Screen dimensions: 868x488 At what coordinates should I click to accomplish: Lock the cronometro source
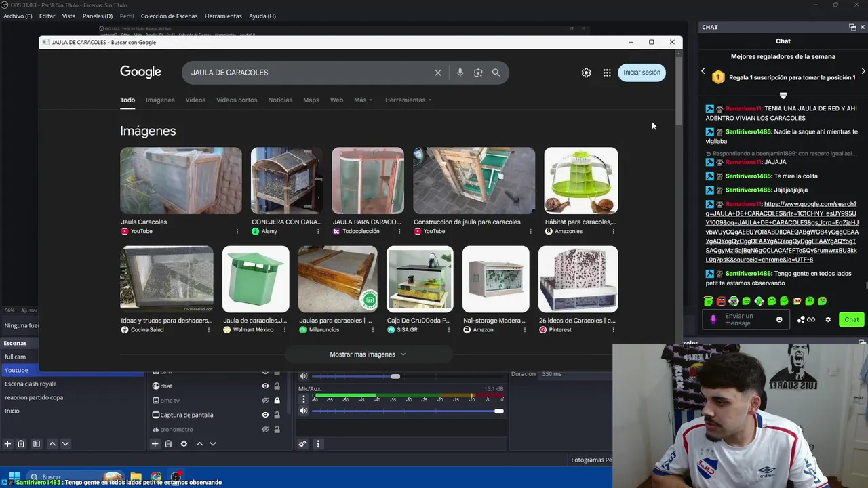coord(277,429)
